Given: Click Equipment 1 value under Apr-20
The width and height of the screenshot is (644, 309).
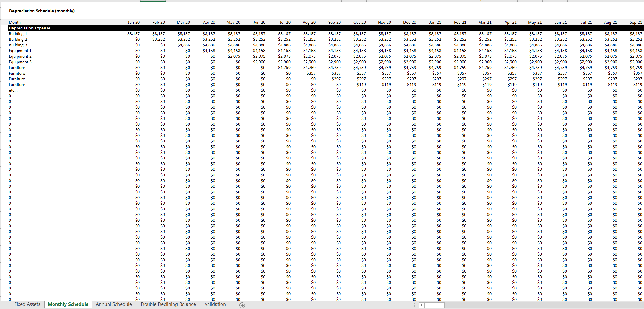Looking at the screenshot, I should coord(209,51).
